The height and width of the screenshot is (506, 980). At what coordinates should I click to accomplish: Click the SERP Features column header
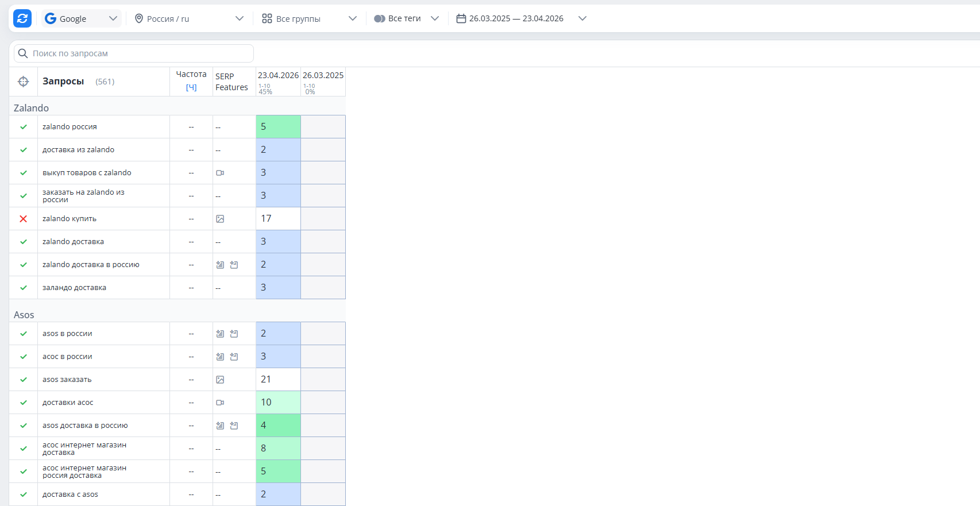coord(232,82)
